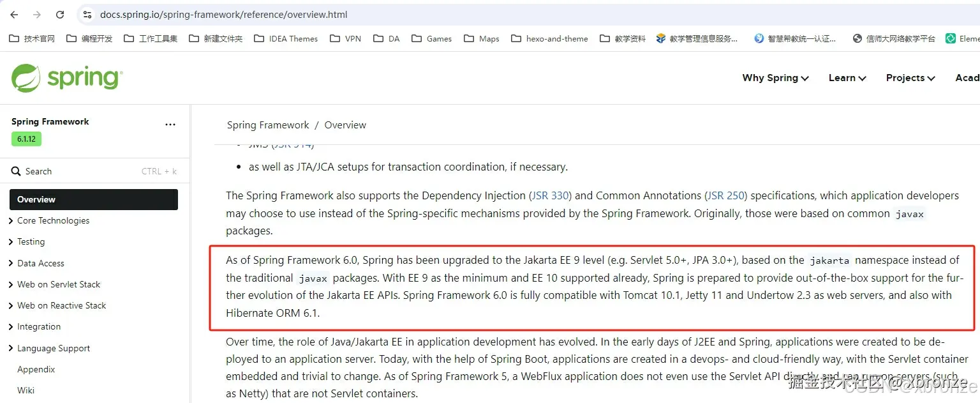Expand Web on Reactive Stack section
The image size is (980, 403).
pos(57,305)
